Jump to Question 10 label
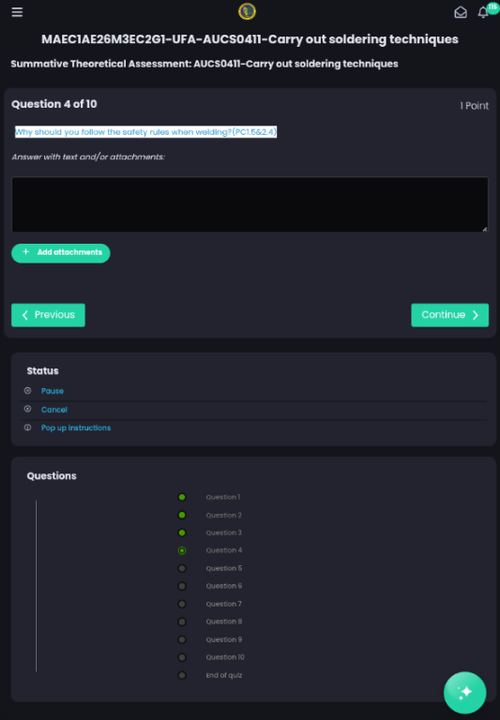Viewport: 500px width, 720px height. click(x=225, y=657)
